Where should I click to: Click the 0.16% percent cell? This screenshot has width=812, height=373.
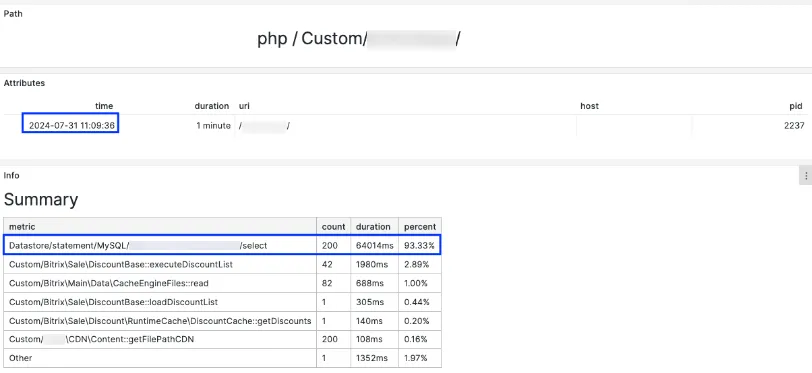click(x=420, y=339)
